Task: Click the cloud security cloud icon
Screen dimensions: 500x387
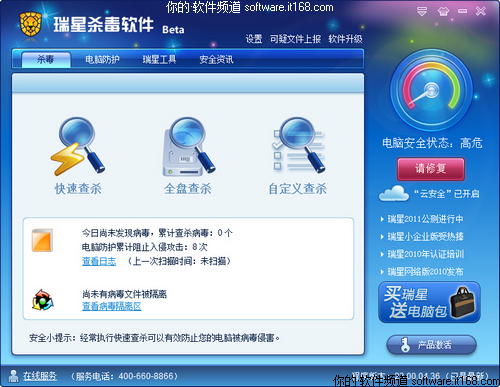Action: pos(394,193)
